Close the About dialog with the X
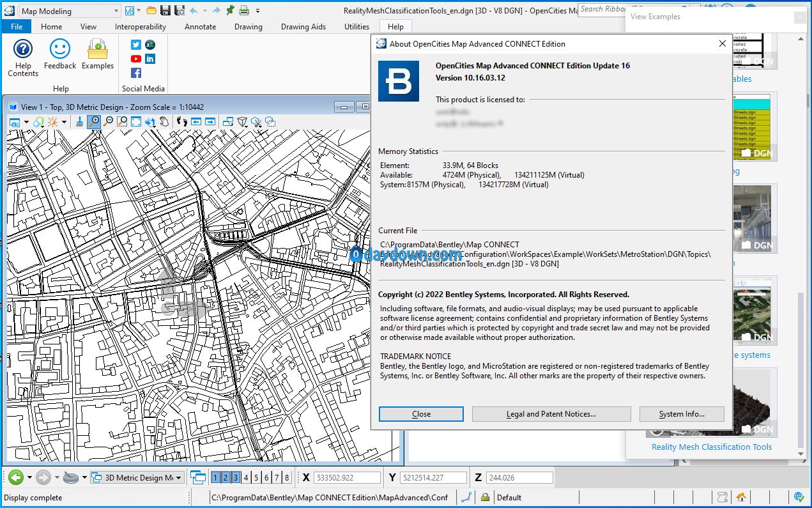This screenshot has width=812, height=508. point(722,43)
